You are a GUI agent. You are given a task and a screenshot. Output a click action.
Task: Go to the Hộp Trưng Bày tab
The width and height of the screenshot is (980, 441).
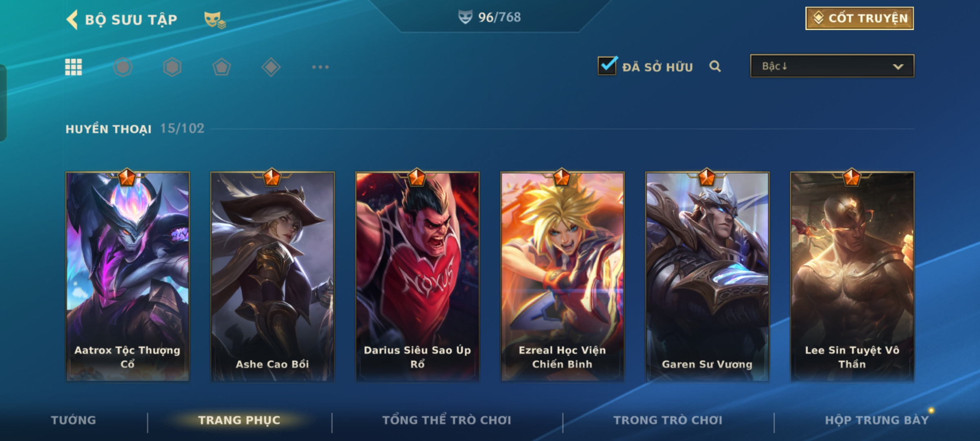(877, 420)
